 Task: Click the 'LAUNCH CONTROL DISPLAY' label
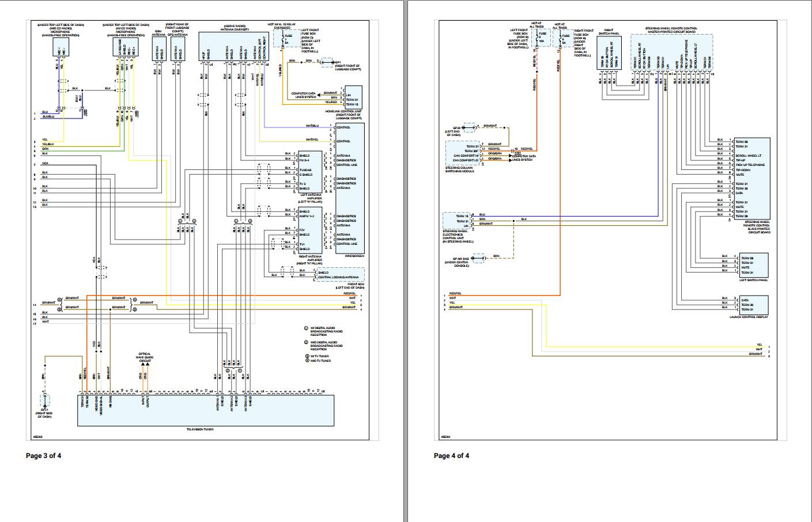[749, 317]
